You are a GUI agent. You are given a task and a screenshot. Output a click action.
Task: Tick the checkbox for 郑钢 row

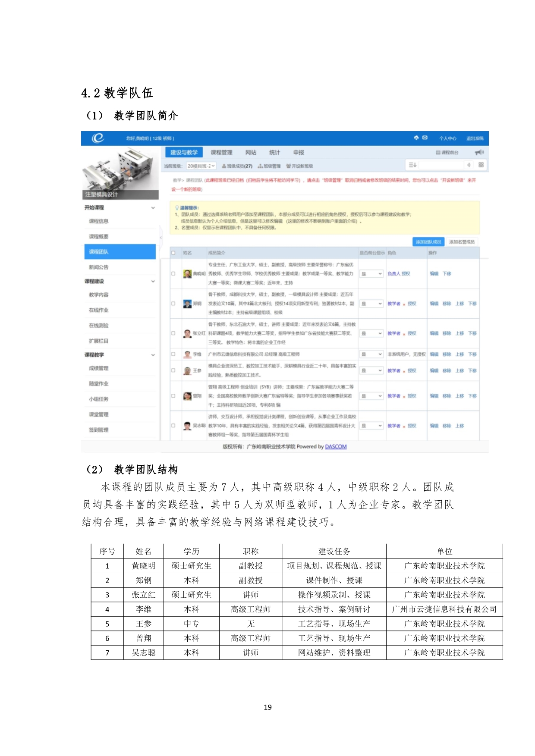[173, 304]
